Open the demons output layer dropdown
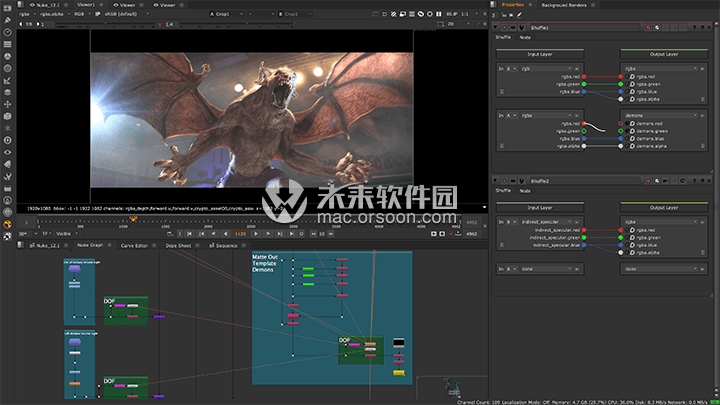Image resolution: width=720 pixels, height=405 pixels. click(x=661, y=115)
